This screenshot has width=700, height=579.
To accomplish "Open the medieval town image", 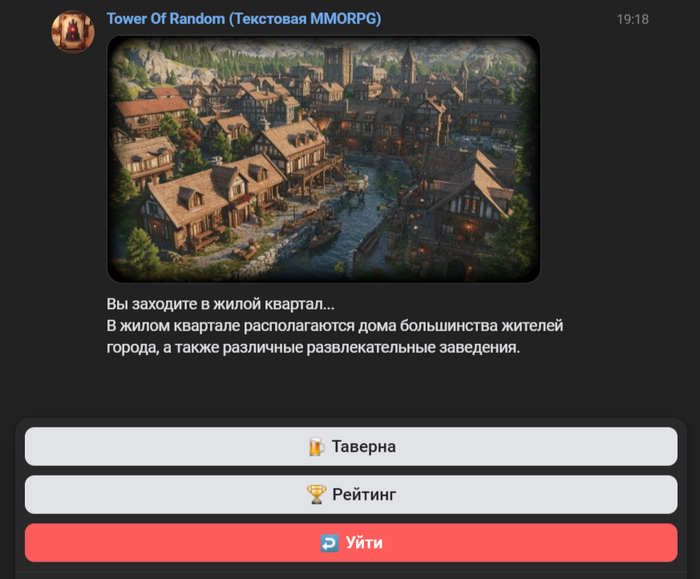I will click(x=324, y=159).
